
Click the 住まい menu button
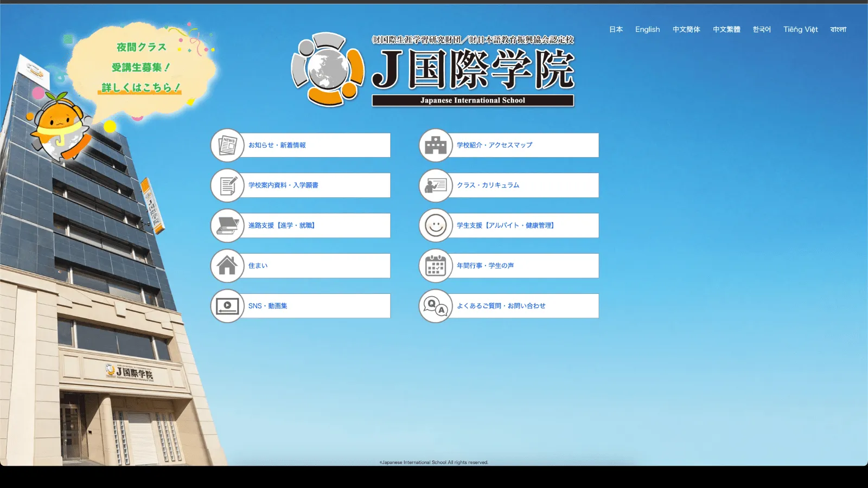pos(300,265)
